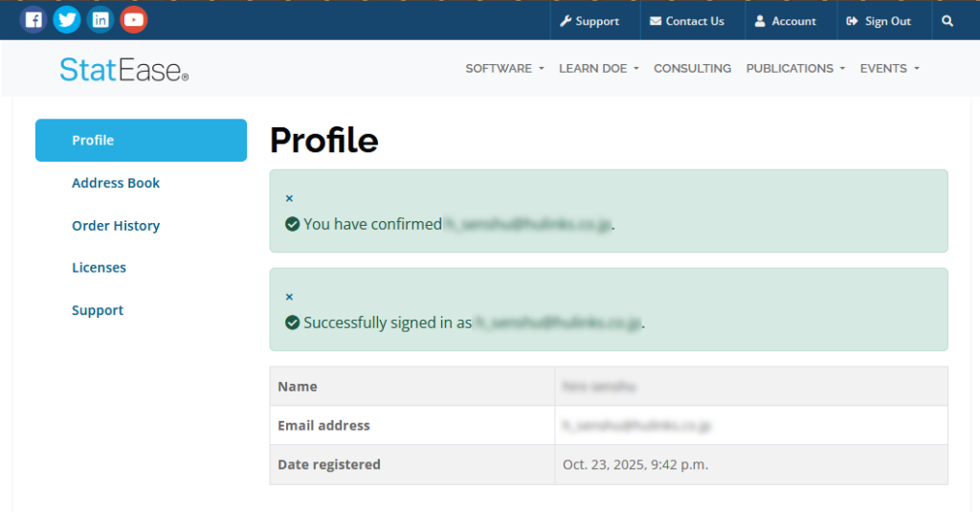Image resolution: width=980 pixels, height=512 pixels.
Task: Click Support in the top bar
Action: (x=590, y=21)
